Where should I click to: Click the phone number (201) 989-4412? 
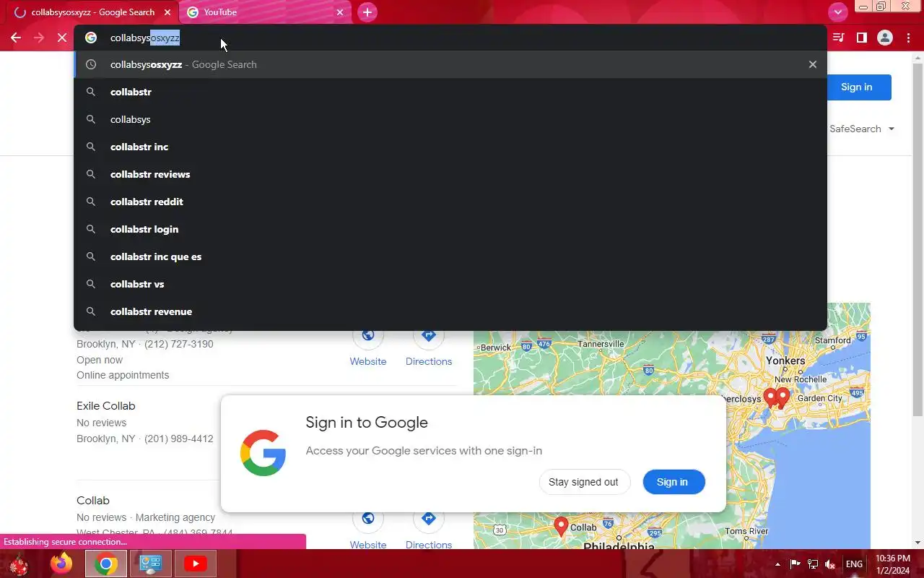pos(179,439)
